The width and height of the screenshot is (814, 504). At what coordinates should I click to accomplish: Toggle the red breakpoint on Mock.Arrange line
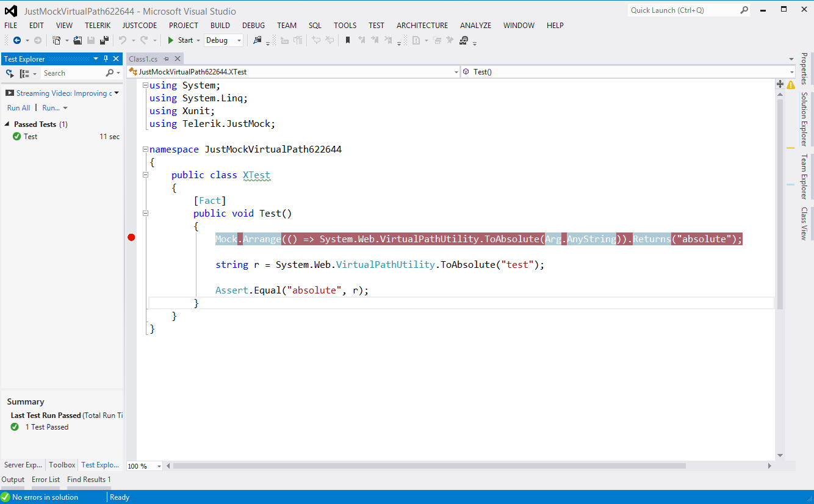(131, 237)
